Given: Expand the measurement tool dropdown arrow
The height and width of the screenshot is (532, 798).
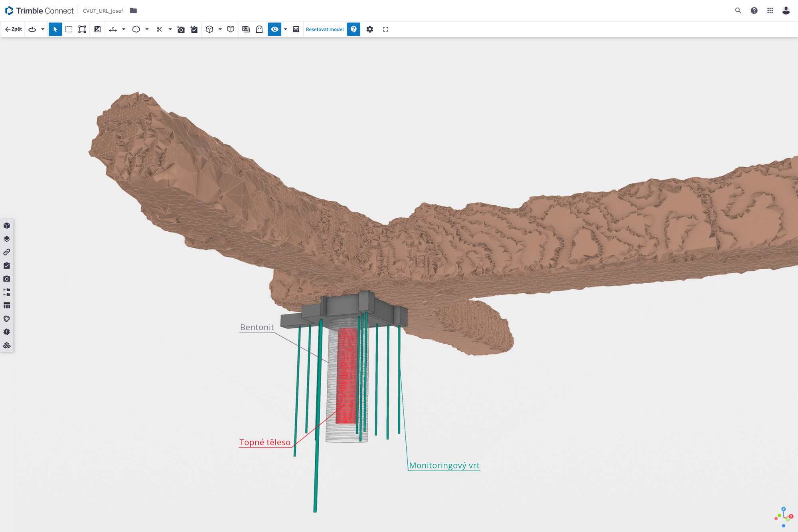Looking at the screenshot, I should [124, 29].
